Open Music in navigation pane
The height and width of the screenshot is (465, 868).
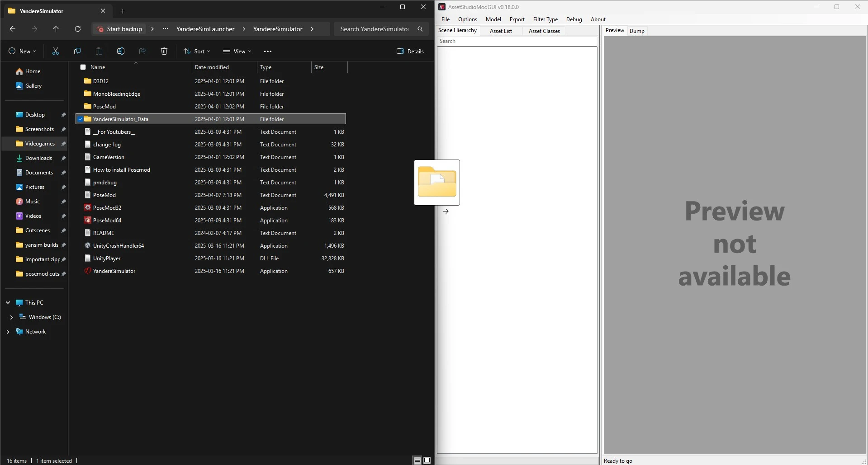[28, 202]
